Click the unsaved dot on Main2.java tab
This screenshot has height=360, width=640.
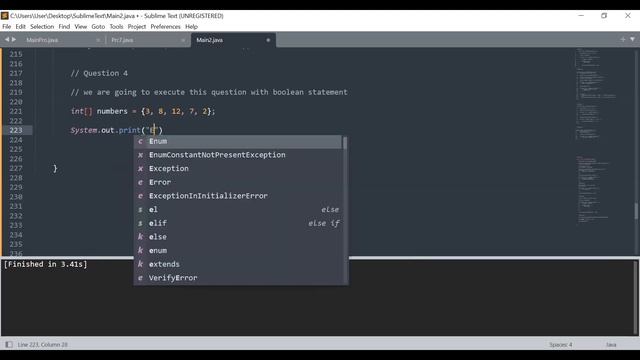(268, 40)
